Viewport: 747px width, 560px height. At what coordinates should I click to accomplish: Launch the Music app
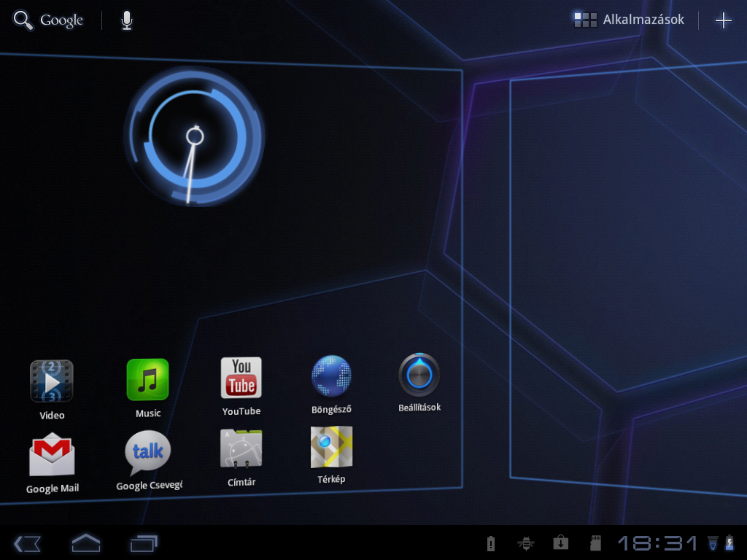tap(147, 389)
